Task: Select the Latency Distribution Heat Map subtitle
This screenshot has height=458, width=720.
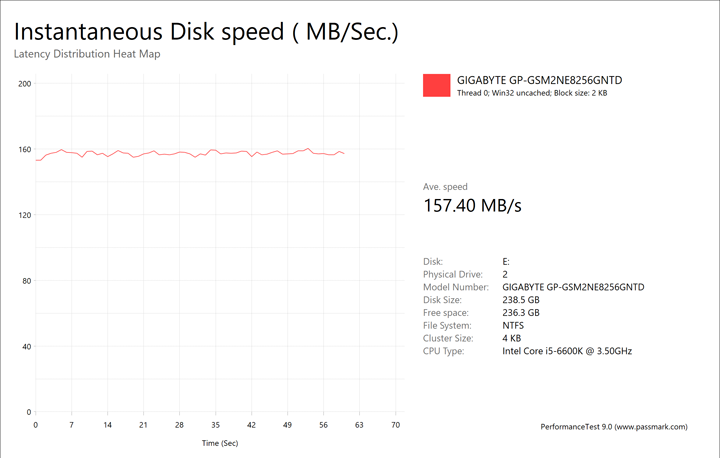Action: pos(87,54)
